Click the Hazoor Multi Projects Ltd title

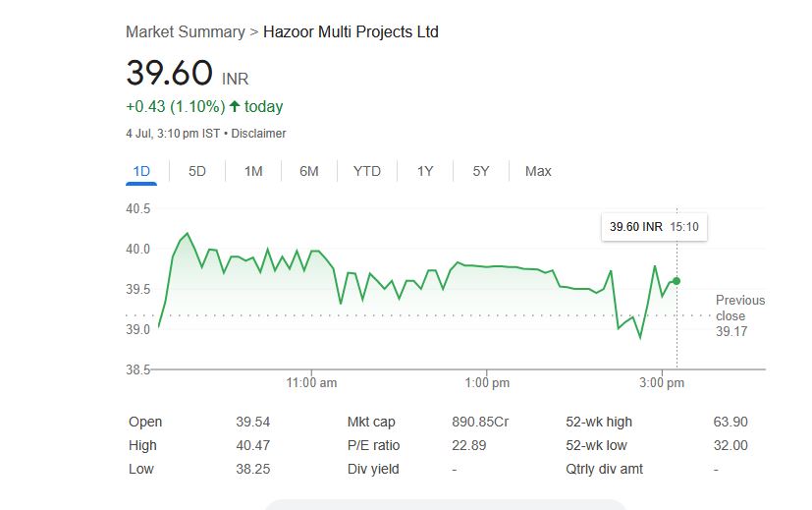click(x=351, y=31)
